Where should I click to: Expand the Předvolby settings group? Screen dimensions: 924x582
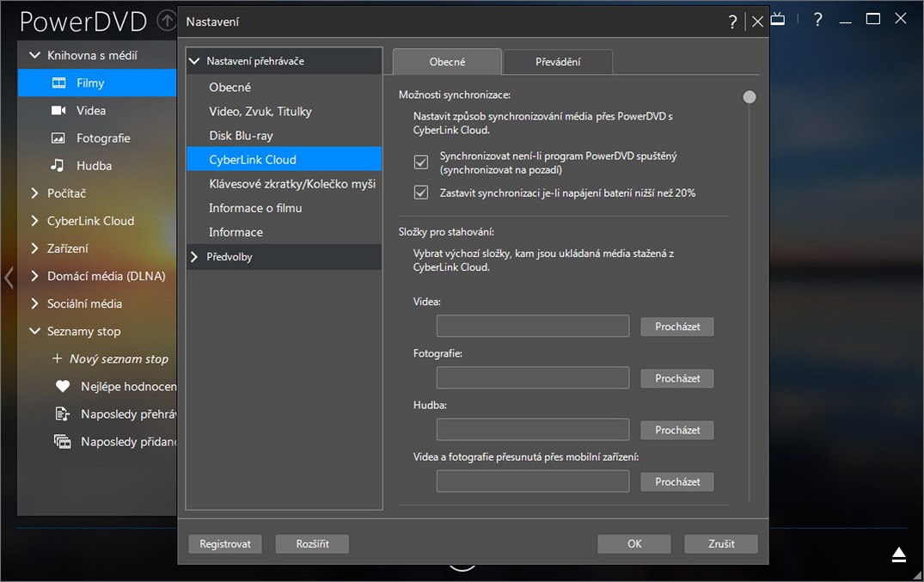pos(195,257)
